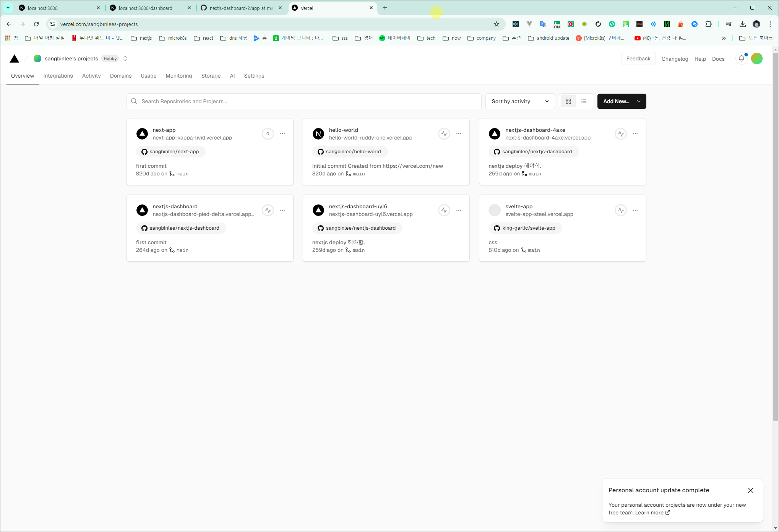Click the Feedback button
The width and height of the screenshot is (779, 532).
click(x=638, y=58)
